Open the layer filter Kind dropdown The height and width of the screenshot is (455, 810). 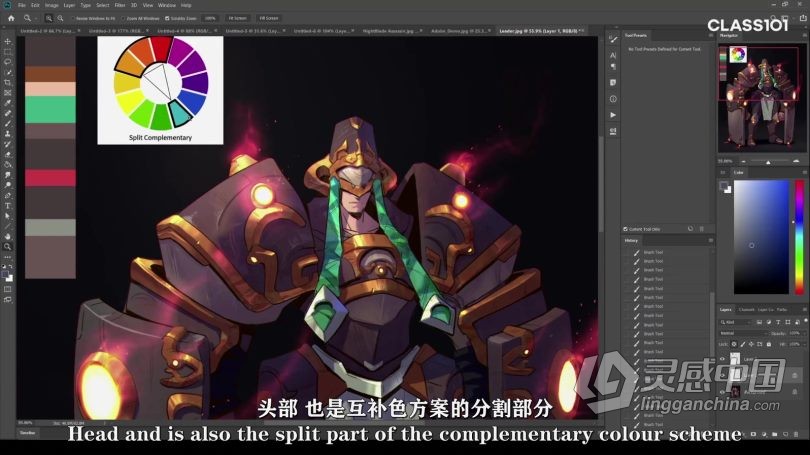click(x=737, y=322)
